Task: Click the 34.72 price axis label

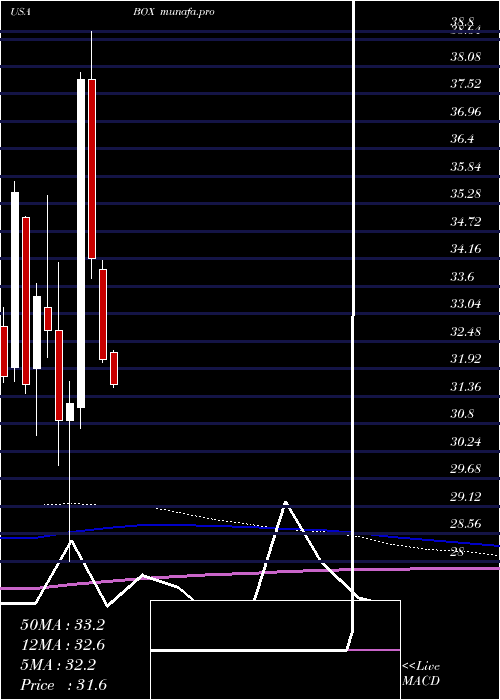Action: click(x=466, y=221)
